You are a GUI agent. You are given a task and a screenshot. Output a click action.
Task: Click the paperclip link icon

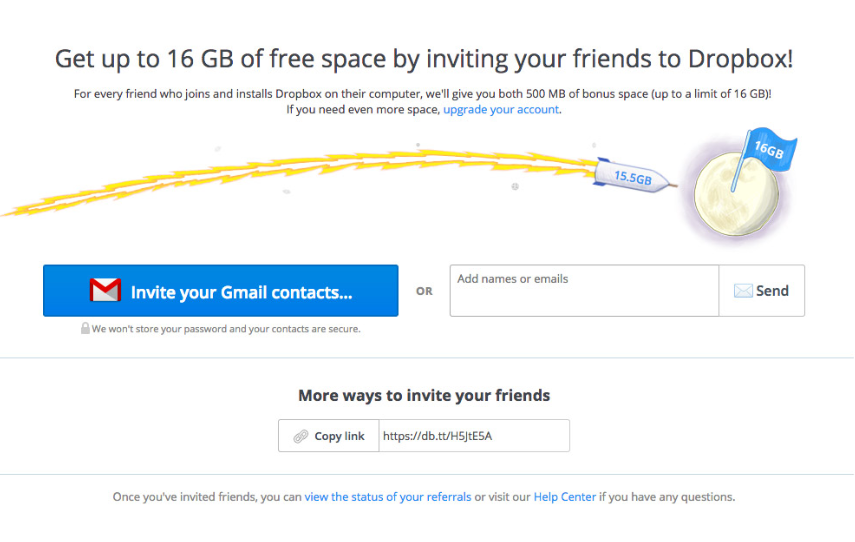(300, 436)
